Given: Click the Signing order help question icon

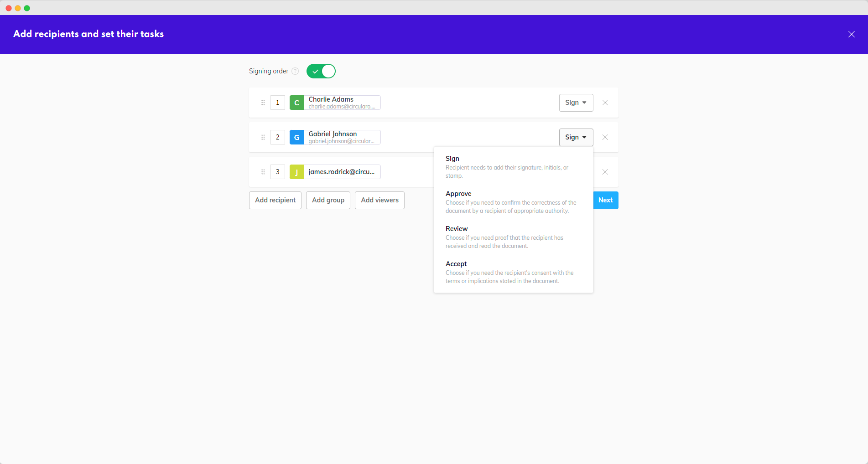Looking at the screenshot, I should 295,71.
